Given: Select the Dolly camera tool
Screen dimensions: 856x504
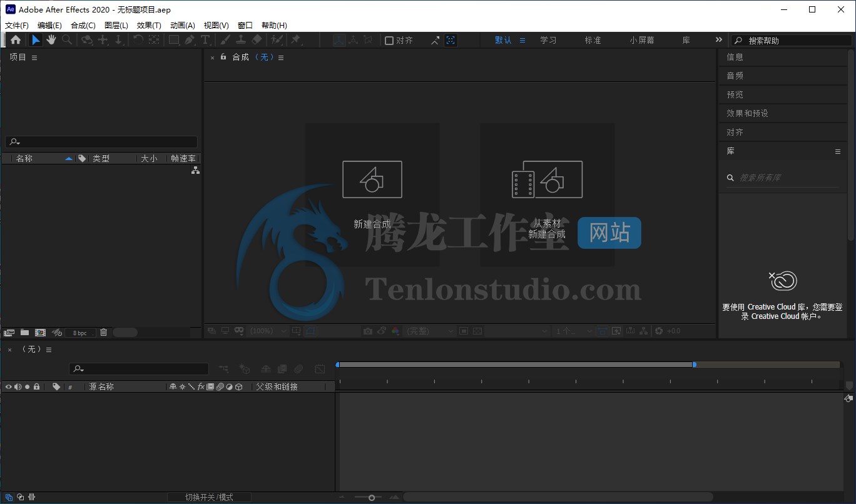Looking at the screenshot, I should click(118, 40).
